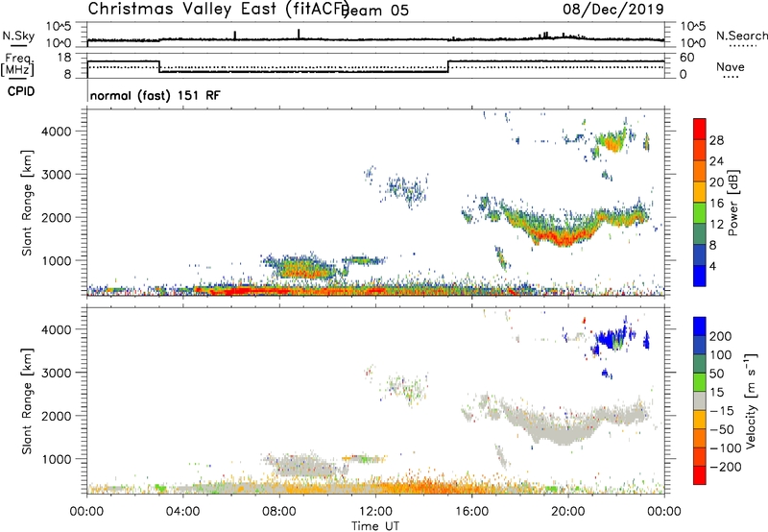This screenshot has width=768, height=532.
Task: Select the Beam 05 label
Action: point(376,11)
